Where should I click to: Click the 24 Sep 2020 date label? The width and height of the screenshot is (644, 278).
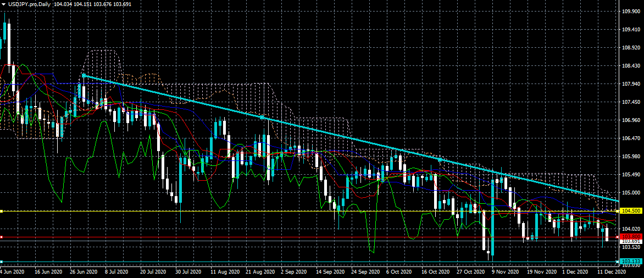[x=366, y=272]
